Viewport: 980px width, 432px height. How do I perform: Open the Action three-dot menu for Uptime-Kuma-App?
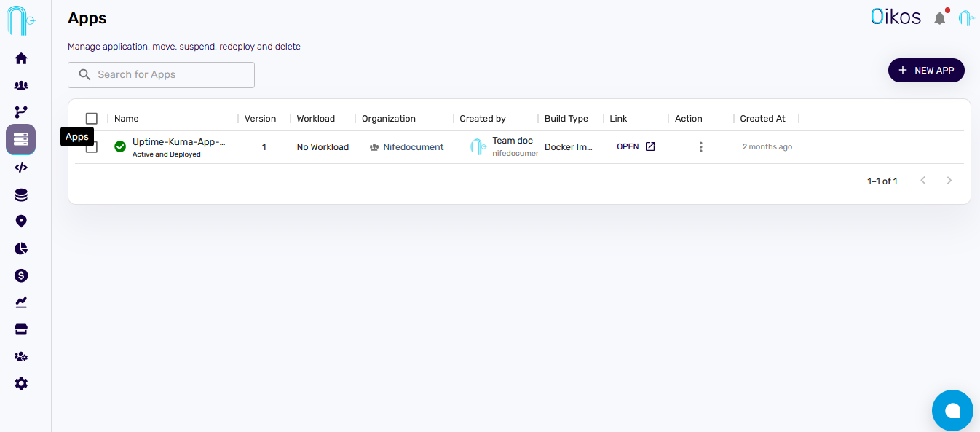tap(700, 146)
